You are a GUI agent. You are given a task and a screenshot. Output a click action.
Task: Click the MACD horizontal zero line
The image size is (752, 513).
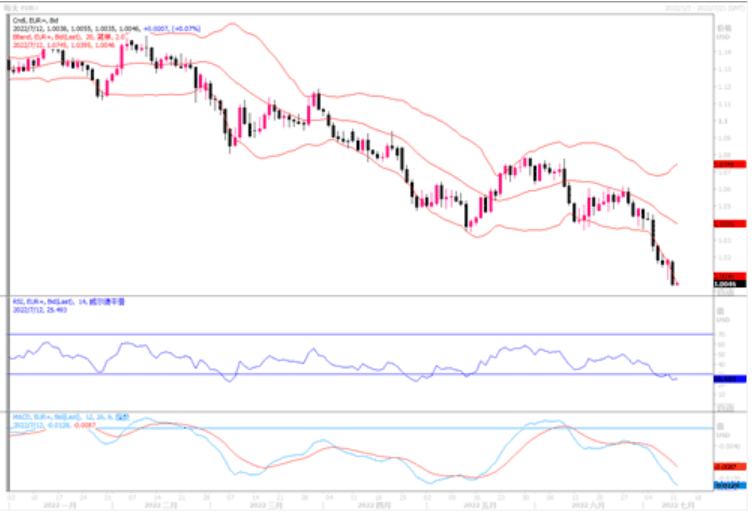[x=360, y=428]
